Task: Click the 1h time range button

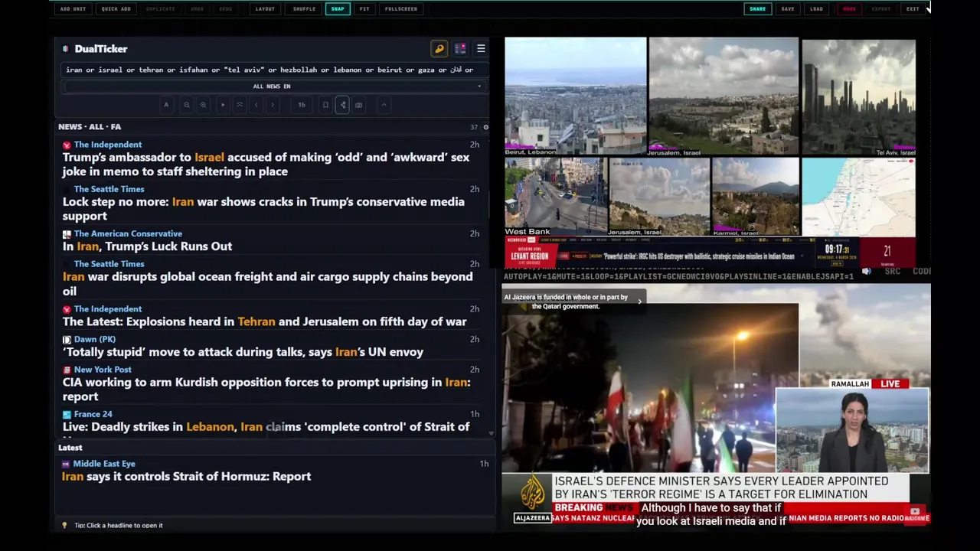Action: (x=302, y=105)
